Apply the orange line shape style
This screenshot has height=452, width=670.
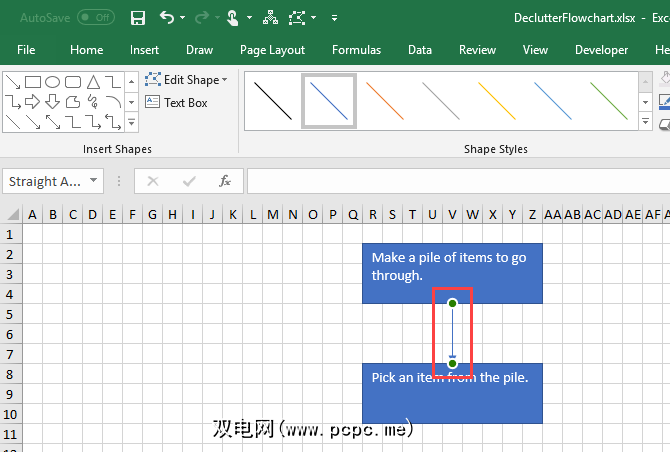click(x=383, y=101)
